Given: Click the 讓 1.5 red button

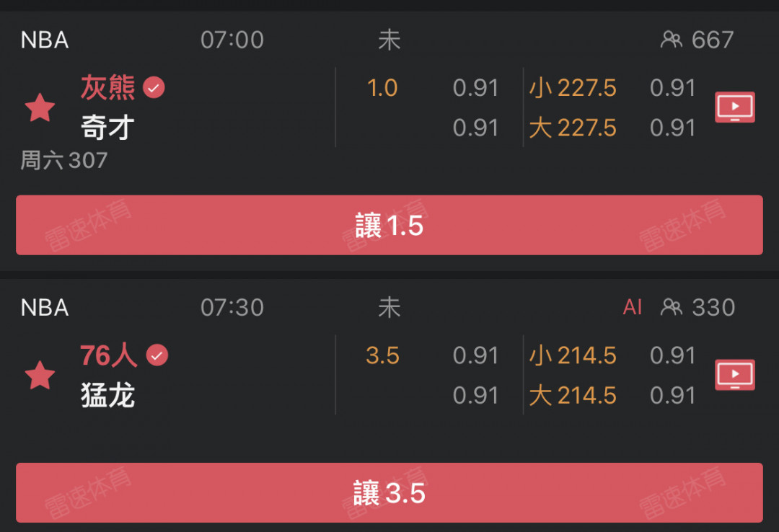Looking at the screenshot, I should pos(389,225).
